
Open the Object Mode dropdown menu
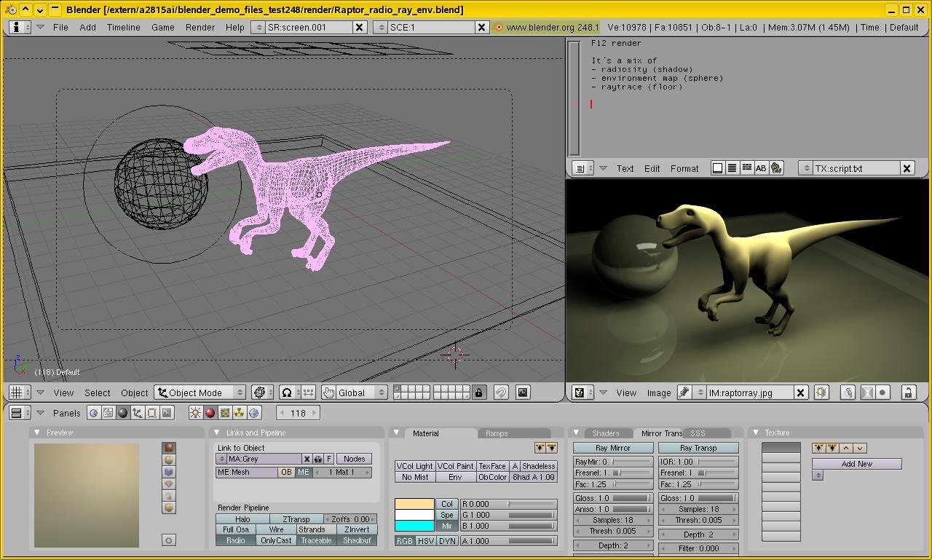[200, 392]
